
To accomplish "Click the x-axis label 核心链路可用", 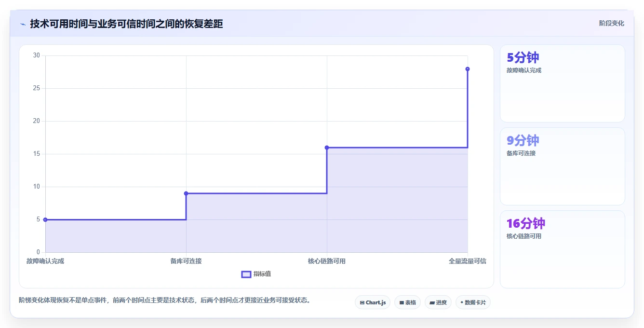I will 327,261.
